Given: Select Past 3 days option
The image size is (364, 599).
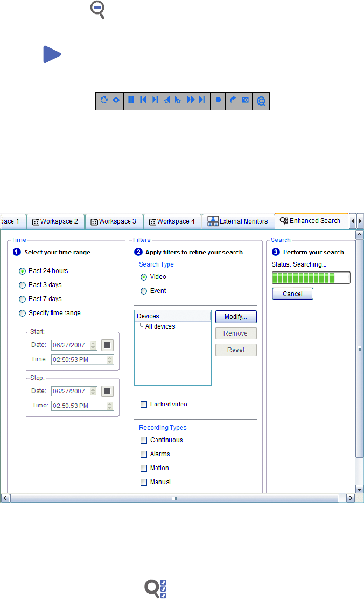Looking at the screenshot, I should click(22, 285).
